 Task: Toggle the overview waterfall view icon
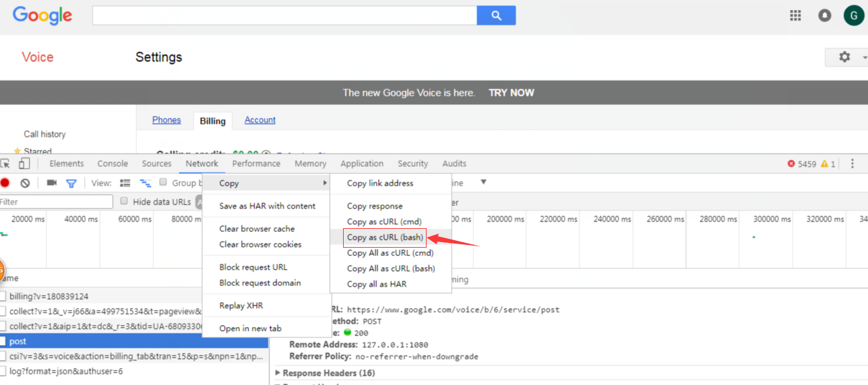click(x=146, y=183)
